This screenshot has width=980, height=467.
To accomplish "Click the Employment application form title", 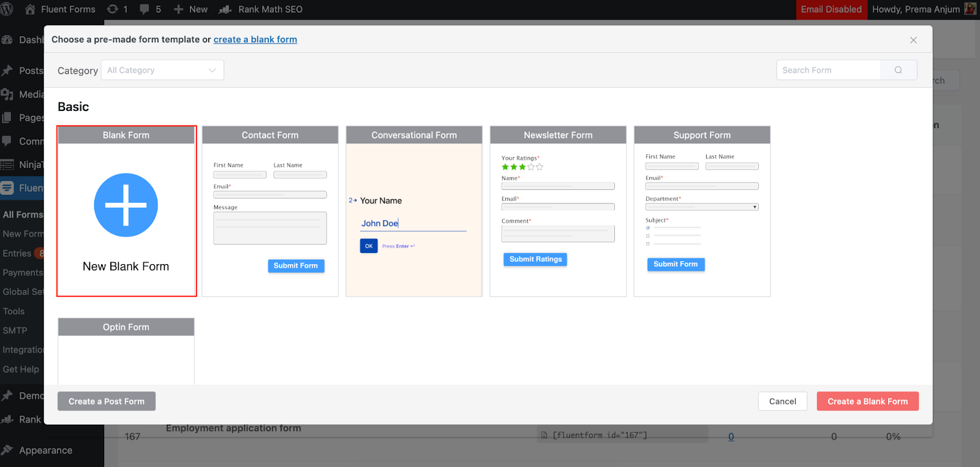I will point(233,428).
